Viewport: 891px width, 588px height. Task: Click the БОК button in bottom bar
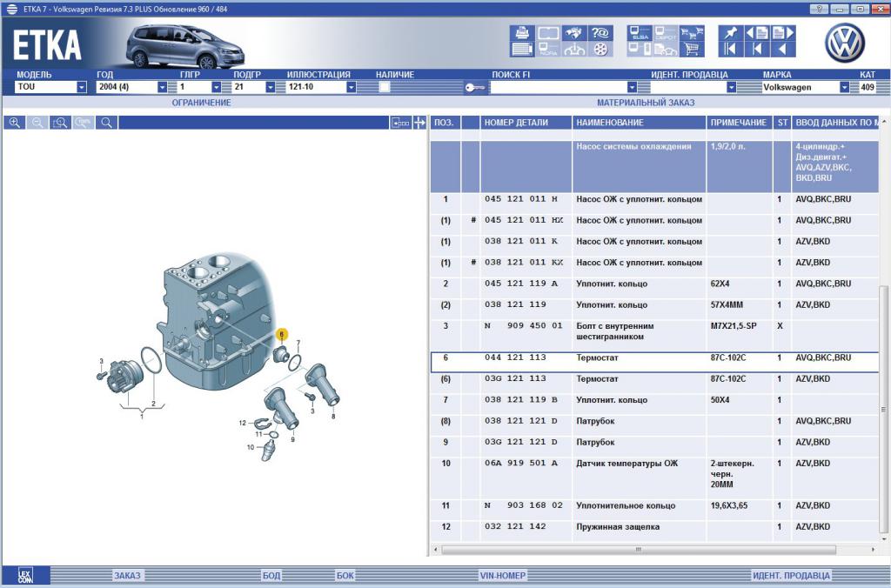pyautogui.click(x=345, y=576)
